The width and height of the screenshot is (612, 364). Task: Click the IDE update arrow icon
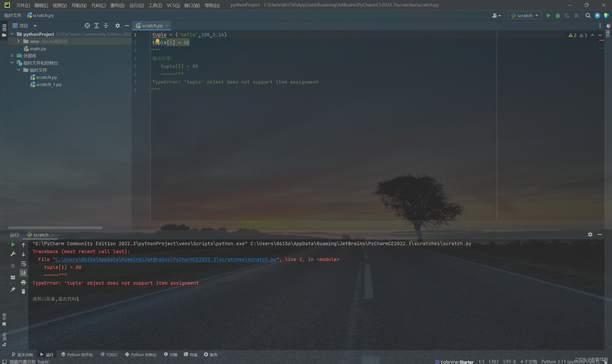(x=597, y=16)
